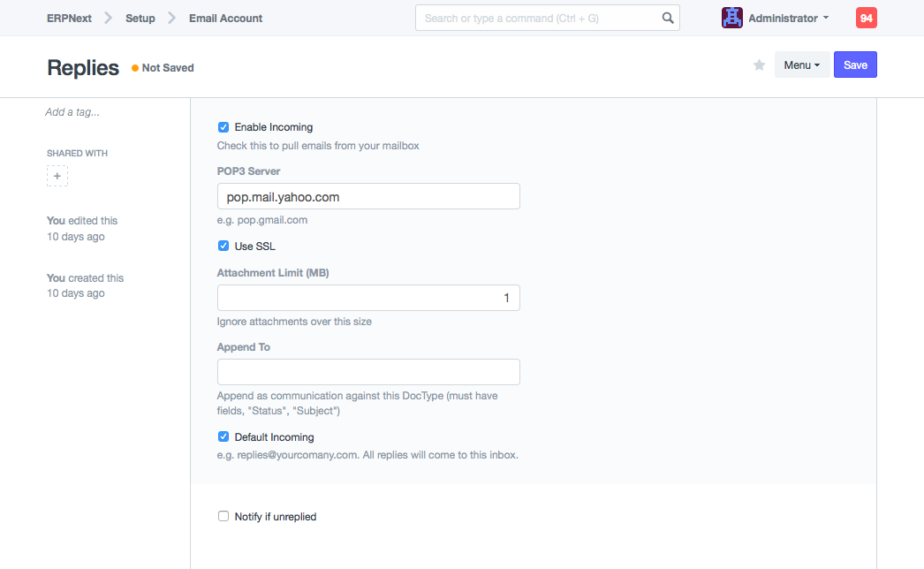Image resolution: width=924 pixels, height=569 pixels.
Task: Toggle the Use SSL checkbox
Action: pos(223,247)
